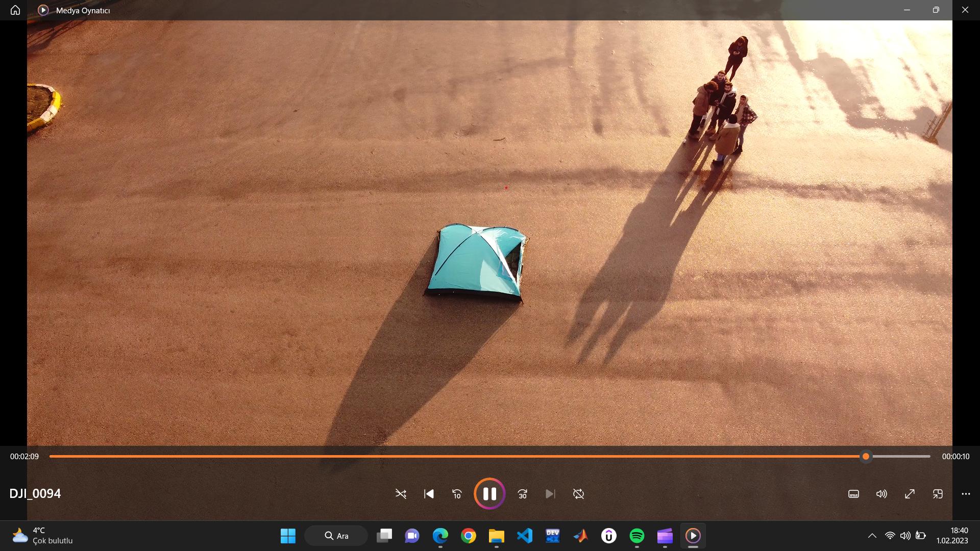Open subtitles and captions menu

pos(853,494)
